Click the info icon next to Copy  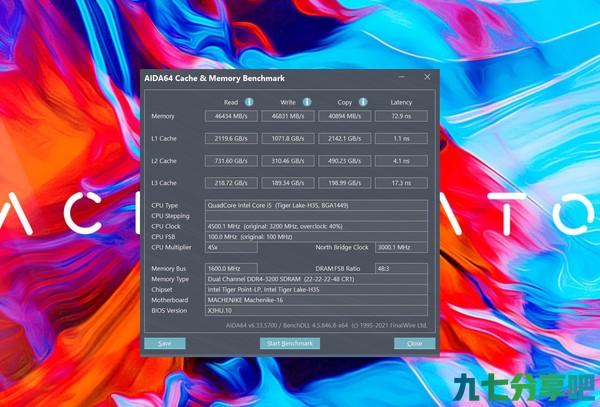[363, 102]
